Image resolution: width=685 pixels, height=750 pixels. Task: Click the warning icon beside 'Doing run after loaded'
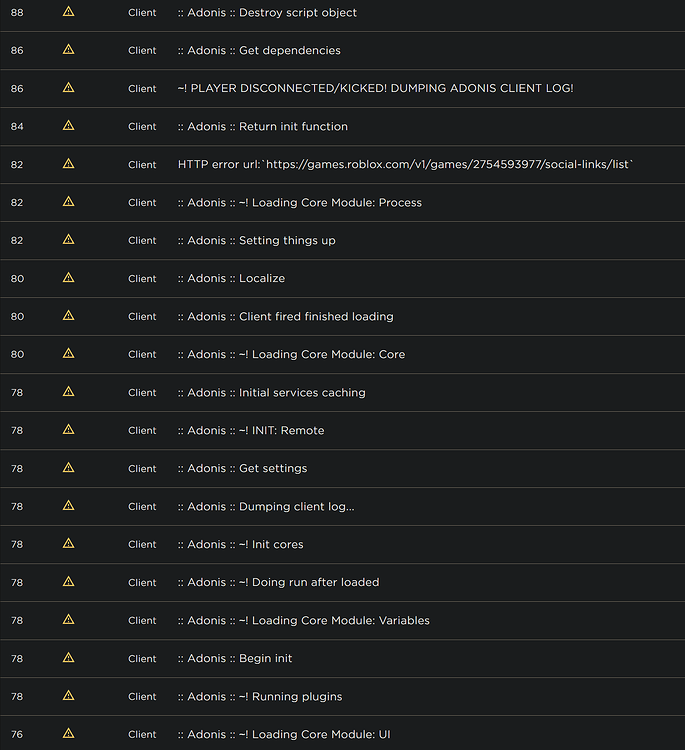(68, 581)
